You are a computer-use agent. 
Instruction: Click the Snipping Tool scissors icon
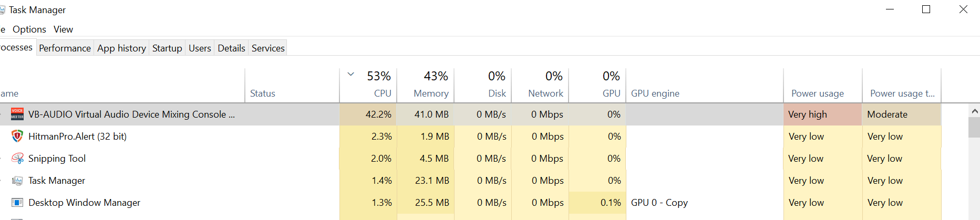pos(17,159)
